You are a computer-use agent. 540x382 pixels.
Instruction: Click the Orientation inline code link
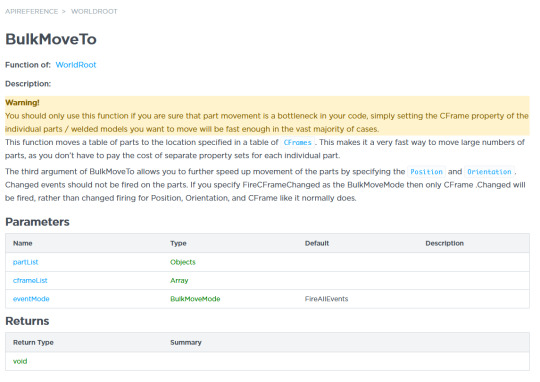(489, 172)
